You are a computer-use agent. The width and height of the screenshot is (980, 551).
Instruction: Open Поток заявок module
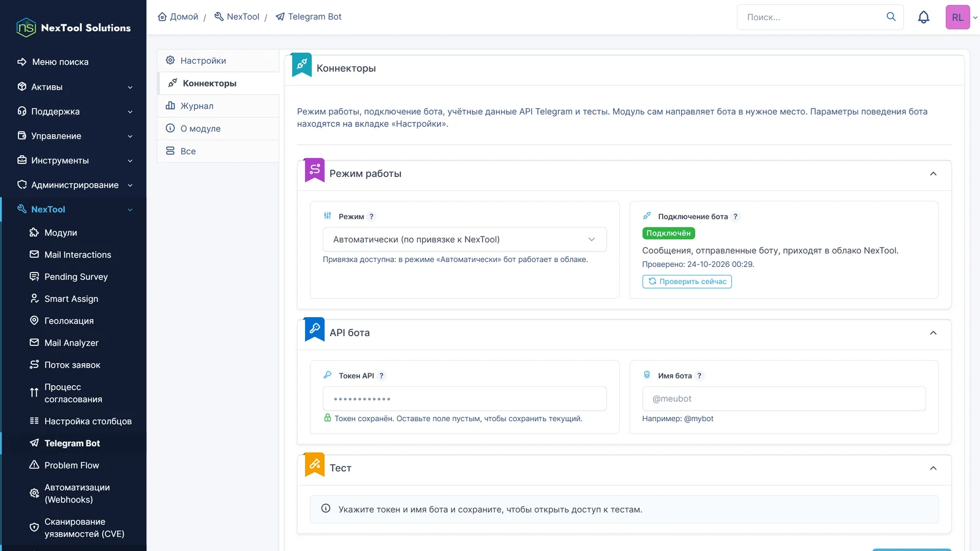coord(73,365)
